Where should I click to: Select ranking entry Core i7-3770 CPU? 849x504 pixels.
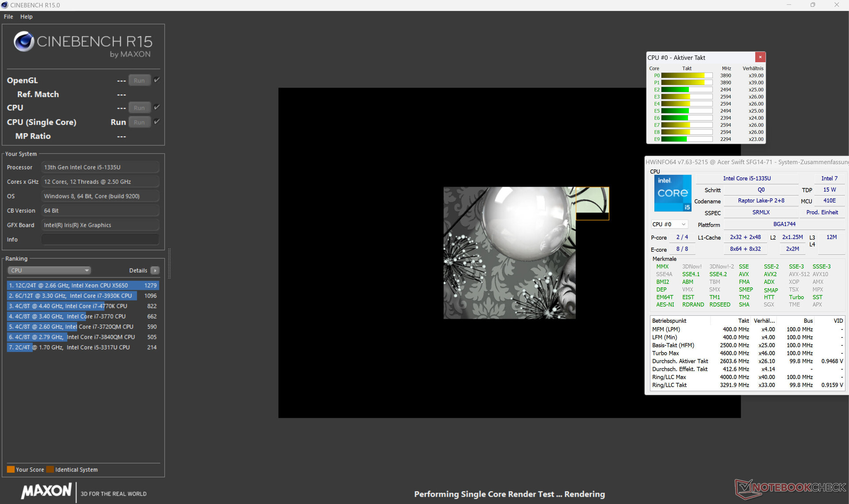83,317
